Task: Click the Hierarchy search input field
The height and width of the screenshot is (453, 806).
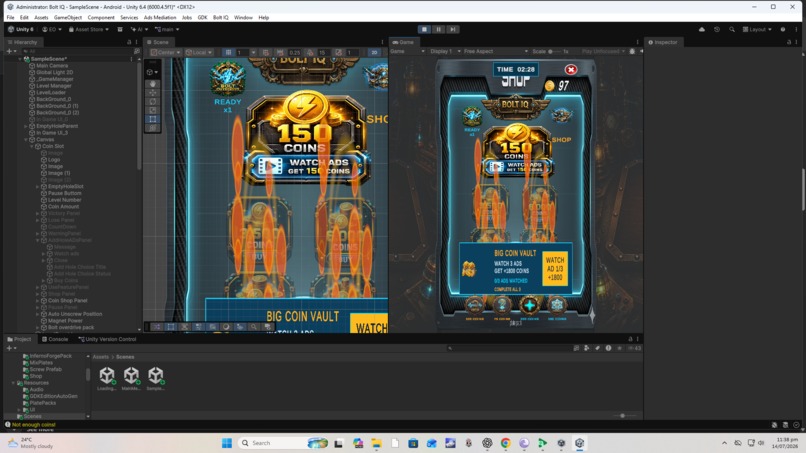Action: coord(77,51)
